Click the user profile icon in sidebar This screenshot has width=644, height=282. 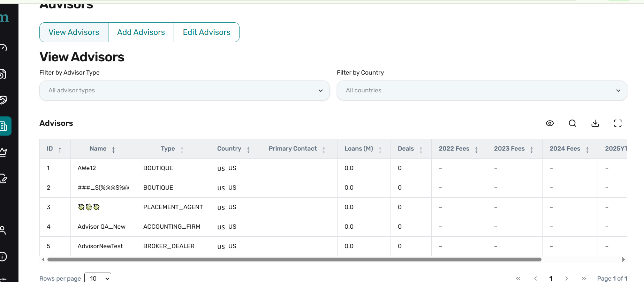tap(3, 230)
